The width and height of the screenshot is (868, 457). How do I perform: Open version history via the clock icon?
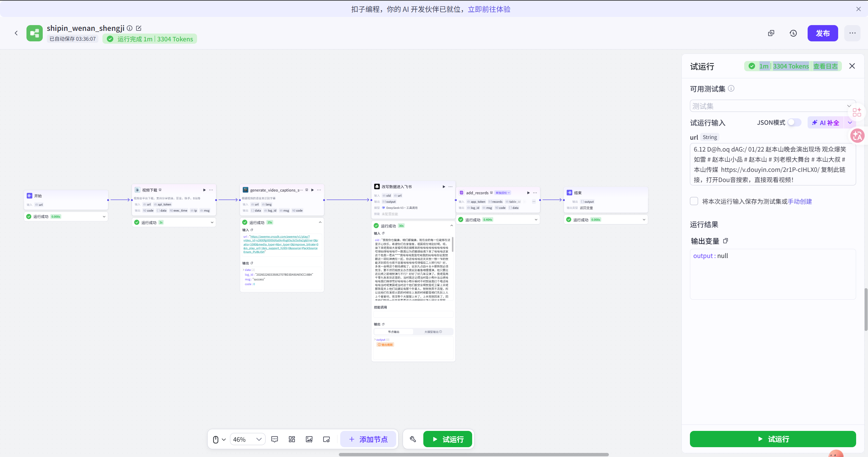pos(793,33)
